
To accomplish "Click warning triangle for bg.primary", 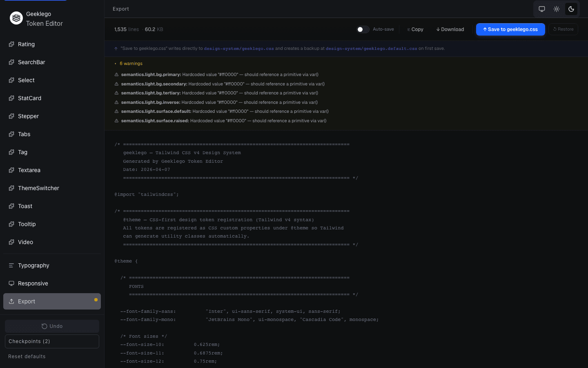I will [116, 74].
